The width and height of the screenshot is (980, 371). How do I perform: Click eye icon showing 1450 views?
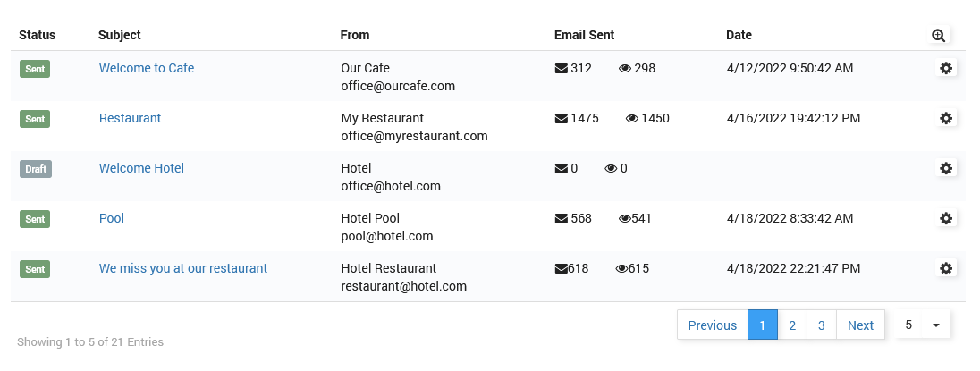click(x=632, y=118)
